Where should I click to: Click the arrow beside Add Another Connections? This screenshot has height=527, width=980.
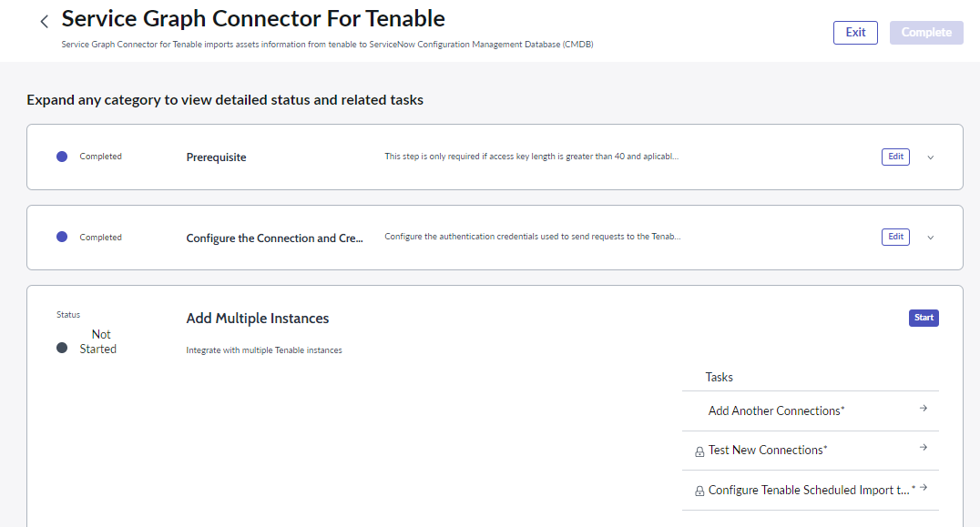click(924, 409)
